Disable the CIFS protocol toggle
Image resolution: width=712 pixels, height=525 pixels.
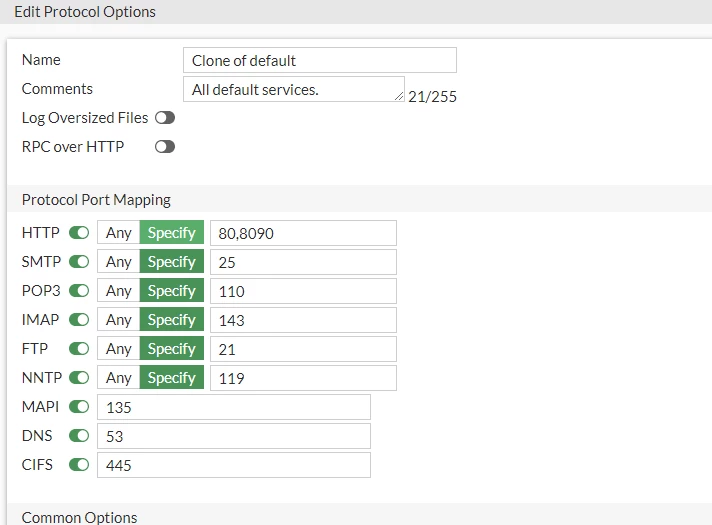[x=79, y=465]
